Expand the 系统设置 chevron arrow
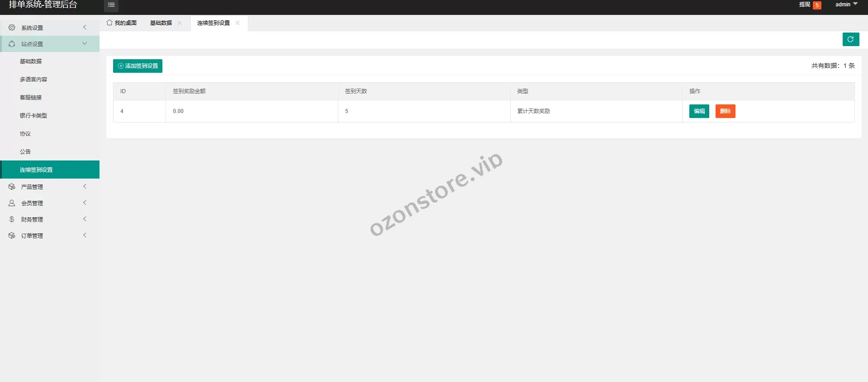This screenshot has height=382, width=868. coord(85,28)
